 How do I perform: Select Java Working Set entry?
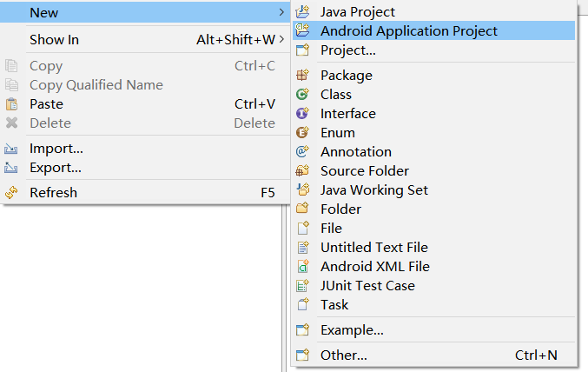(373, 190)
